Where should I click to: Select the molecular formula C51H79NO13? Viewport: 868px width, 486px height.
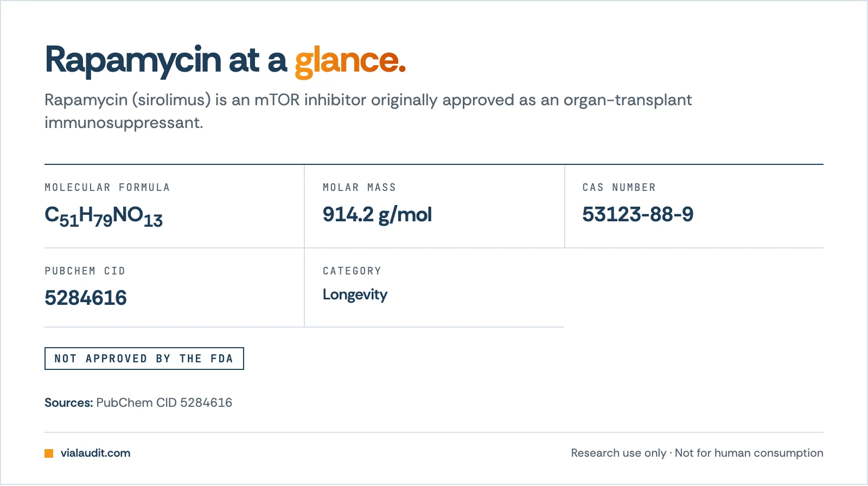[104, 216]
